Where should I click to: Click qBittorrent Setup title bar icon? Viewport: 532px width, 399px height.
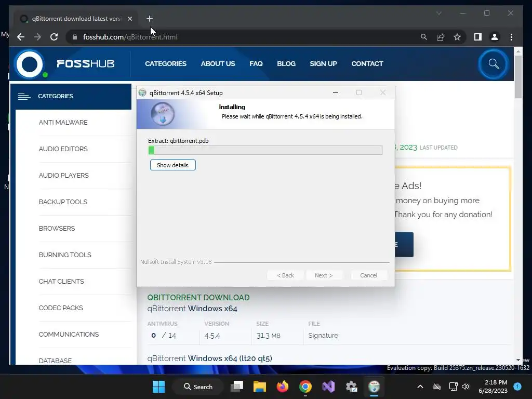(x=142, y=92)
